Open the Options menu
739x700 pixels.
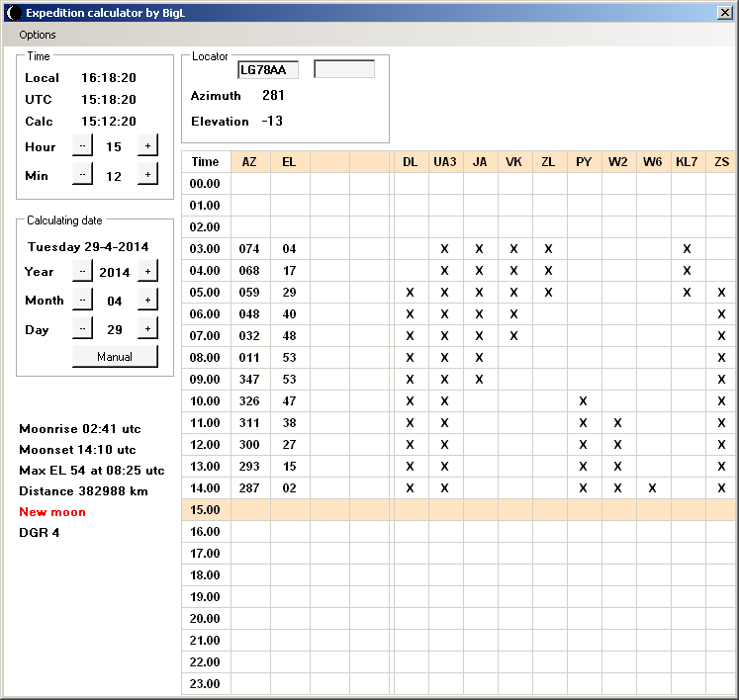click(38, 35)
